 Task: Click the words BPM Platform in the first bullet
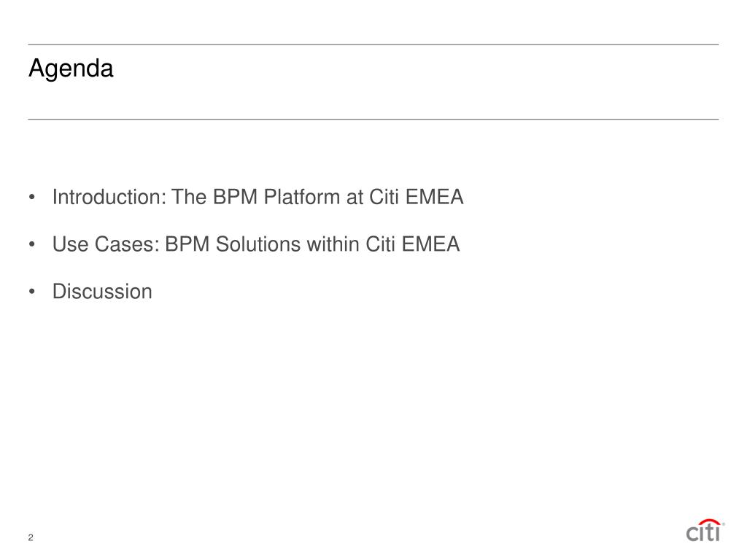pos(276,197)
